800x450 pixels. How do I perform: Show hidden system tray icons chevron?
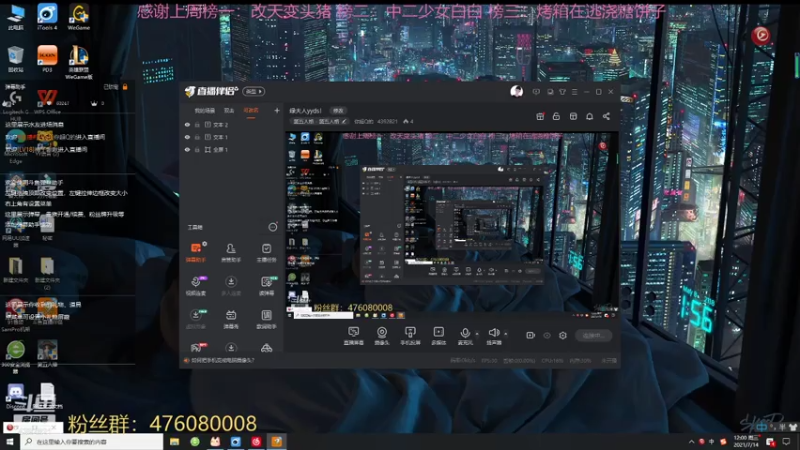pos(691,441)
